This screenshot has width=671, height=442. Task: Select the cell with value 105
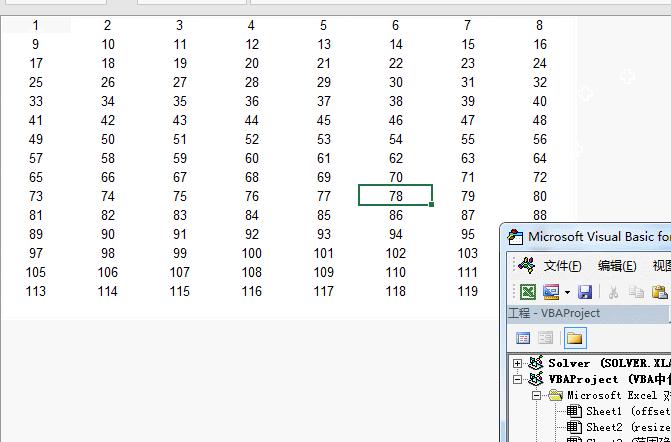[36, 272]
